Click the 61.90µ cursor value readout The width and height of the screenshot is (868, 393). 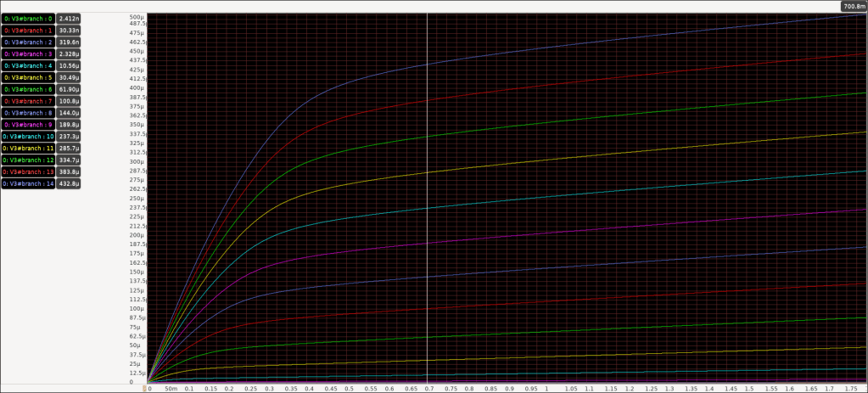[x=70, y=89]
